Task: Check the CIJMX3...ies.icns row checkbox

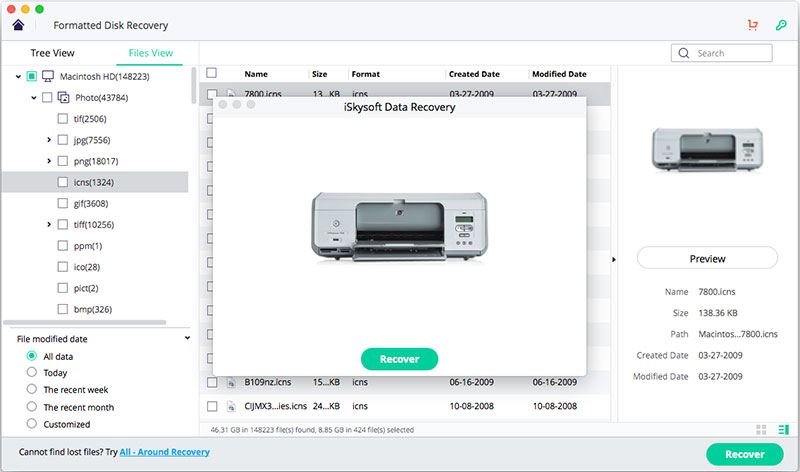Action: 212,406
